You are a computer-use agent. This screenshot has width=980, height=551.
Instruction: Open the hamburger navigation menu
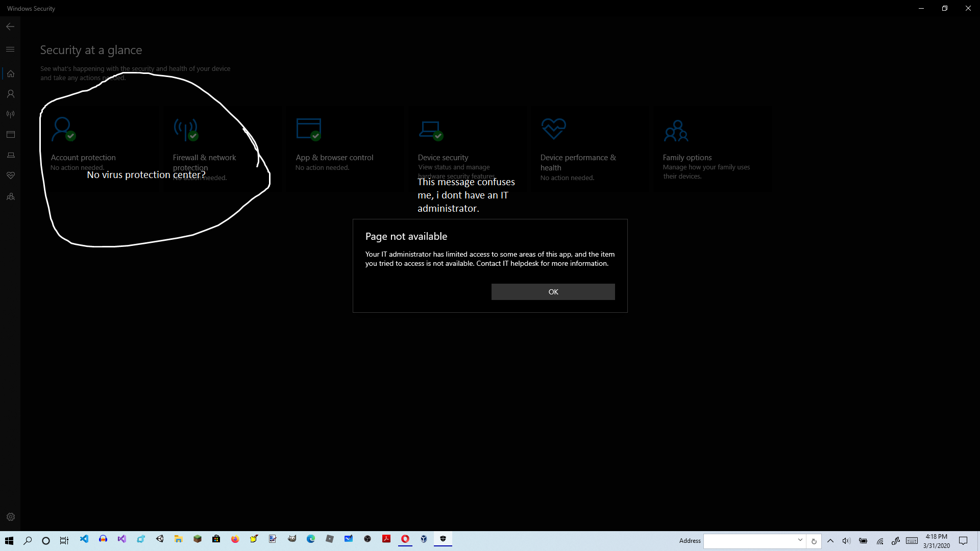pos(10,49)
